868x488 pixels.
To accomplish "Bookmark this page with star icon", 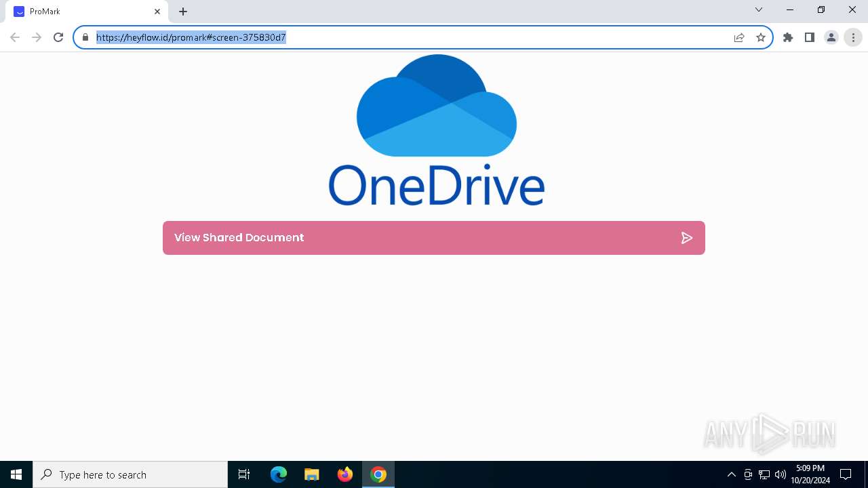I will coord(761,37).
